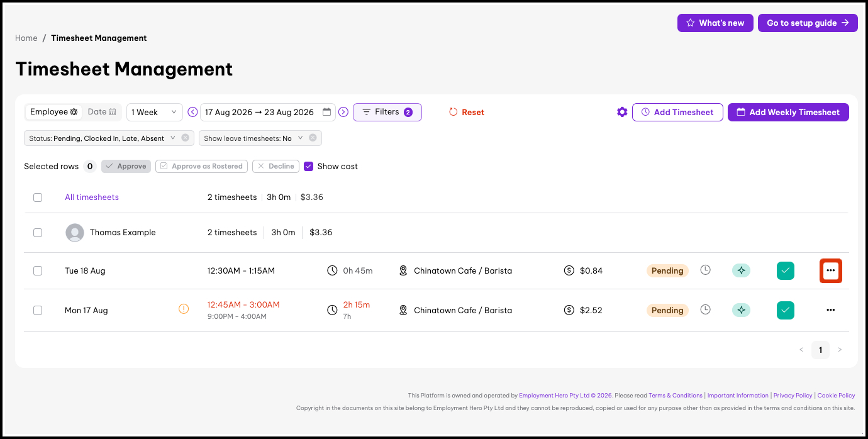This screenshot has width=868, height=439.
Task: Click dollar icon beside $0.84
Action: (x=569, y=270)
